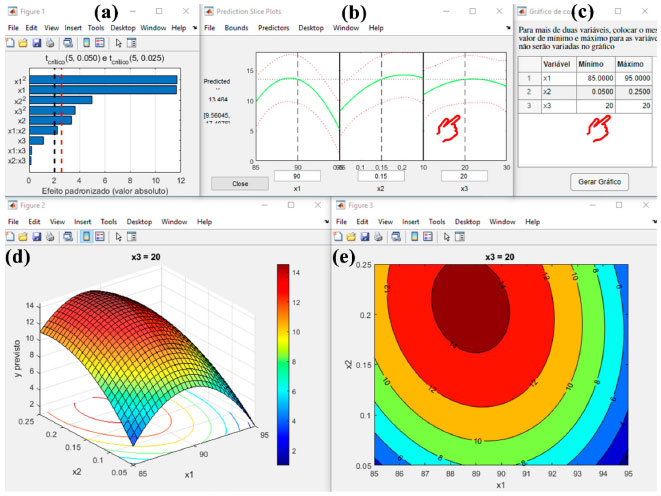
Task: Click New Figure icon in Figure 3 toolbar
Action: point(340,236)
